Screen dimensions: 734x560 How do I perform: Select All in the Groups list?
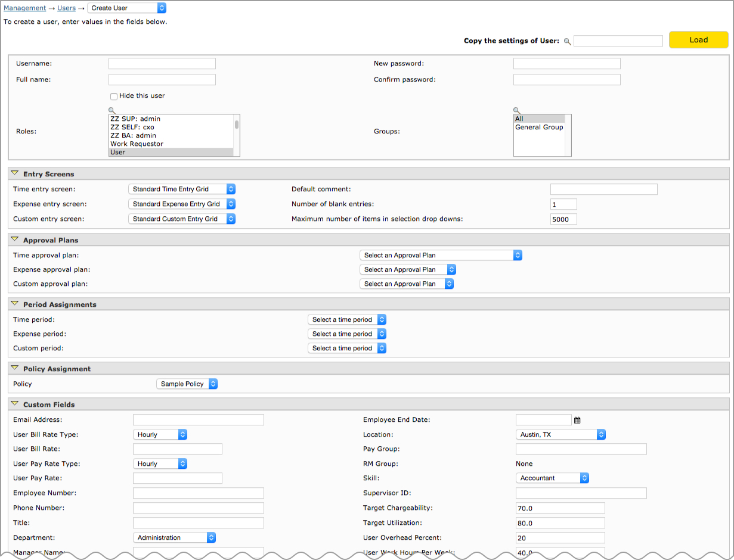click(539, 119)
